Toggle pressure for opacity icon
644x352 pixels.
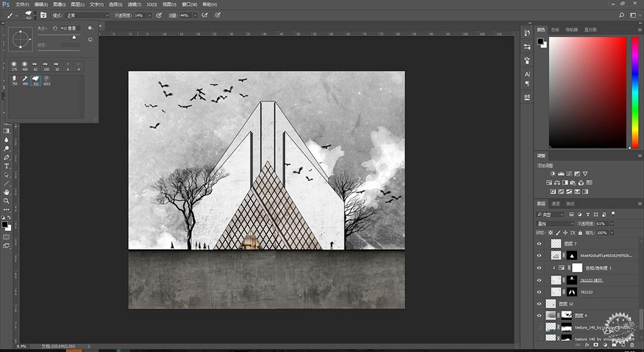click(x=159, y=15)
